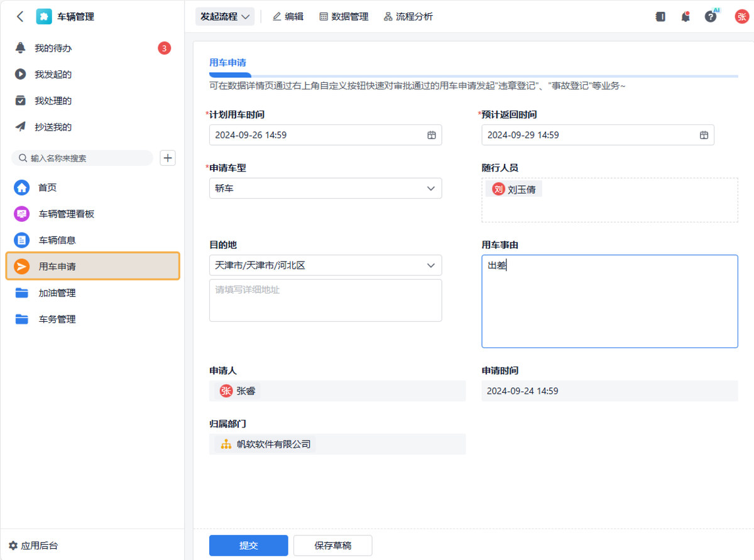Screen dimensions: 754x560
Task: Open calendar picker for 计划用车时间
Action: tap(432, 135)
